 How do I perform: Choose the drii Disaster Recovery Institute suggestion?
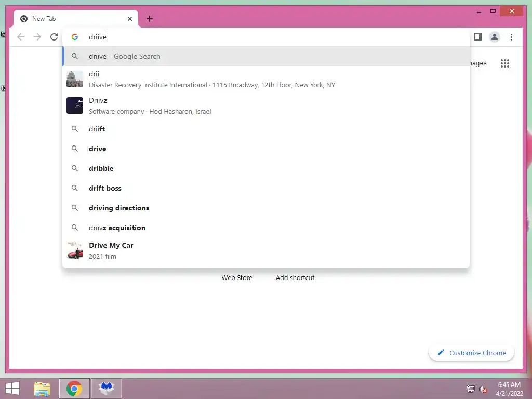[x=266, y=79]
